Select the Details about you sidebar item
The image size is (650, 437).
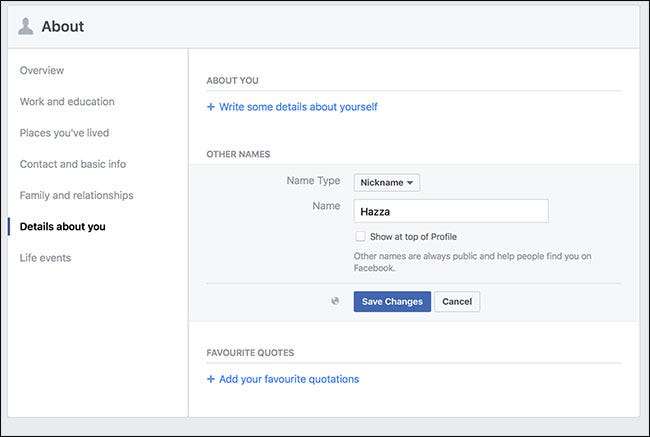(x=62, y=226)
